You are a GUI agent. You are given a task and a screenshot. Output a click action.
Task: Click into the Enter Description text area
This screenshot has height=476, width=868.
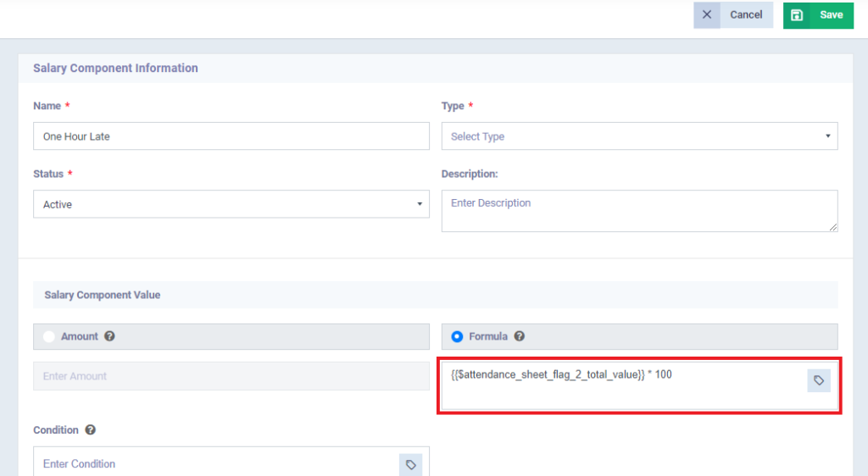click(639, 211)
